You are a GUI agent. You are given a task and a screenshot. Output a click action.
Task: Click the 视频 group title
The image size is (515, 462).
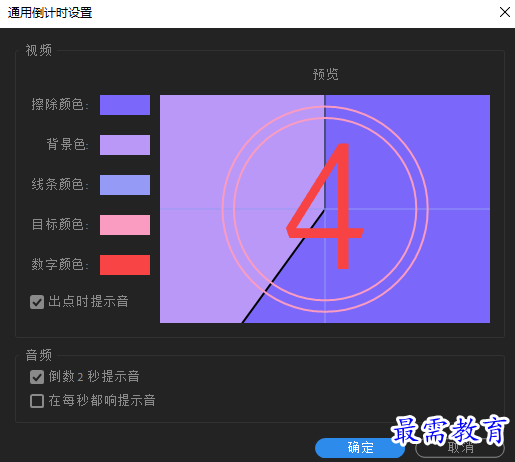[39, 50]
